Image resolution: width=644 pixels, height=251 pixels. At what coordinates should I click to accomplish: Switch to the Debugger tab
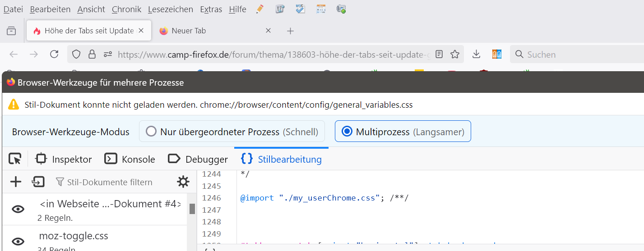point(198,159)
